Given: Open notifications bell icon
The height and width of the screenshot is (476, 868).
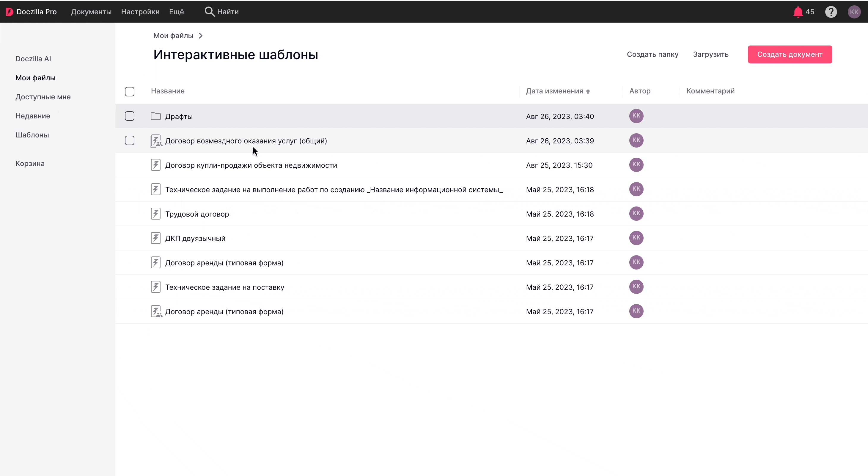Looking at the screenshot, I should pyautogui.click(x=798, y=12).
